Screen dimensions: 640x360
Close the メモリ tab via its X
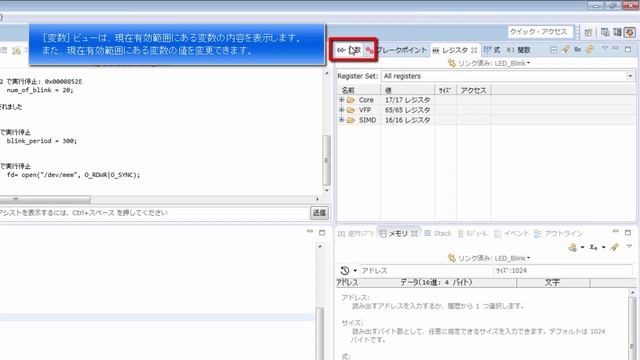tap(414, 233)
